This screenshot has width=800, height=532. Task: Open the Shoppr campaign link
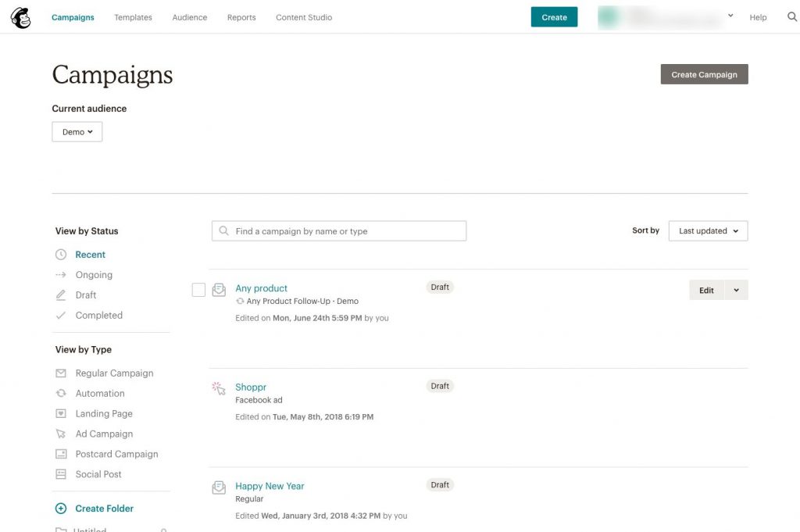(x=251, y=387)
